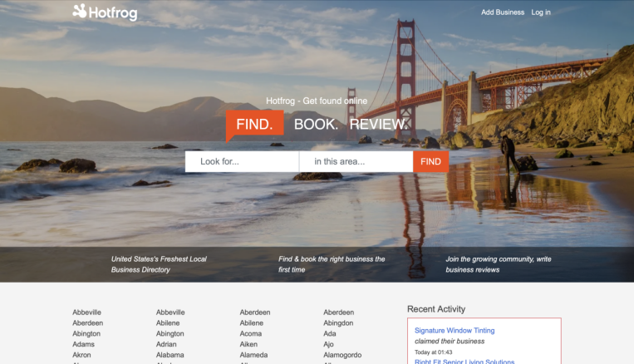Open the Acoma city link
The width and height of the screenshot is (634, 364).
coord(251,334)
